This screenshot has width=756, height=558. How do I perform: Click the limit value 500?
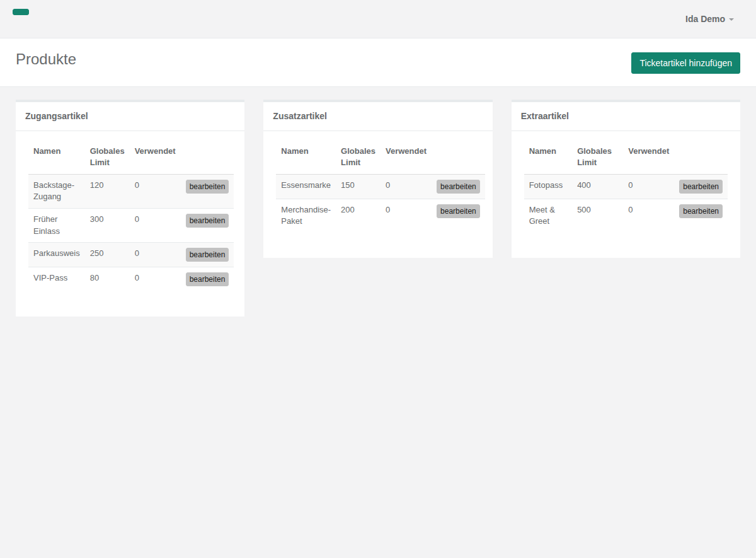click(584, 210)
